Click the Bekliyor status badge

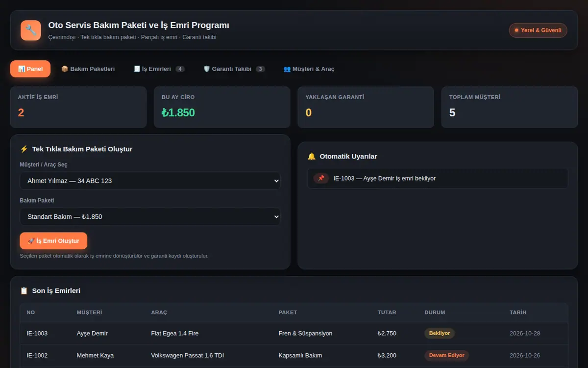coord(440,333)
